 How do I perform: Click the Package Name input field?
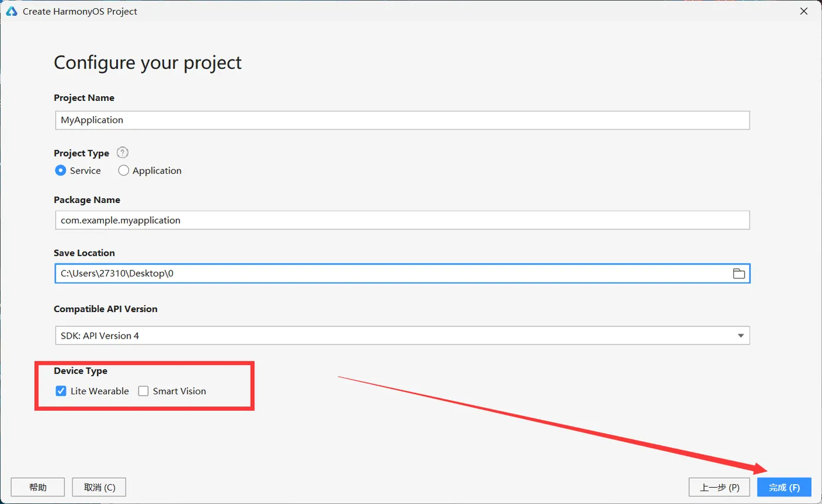(x=402, y=221)
